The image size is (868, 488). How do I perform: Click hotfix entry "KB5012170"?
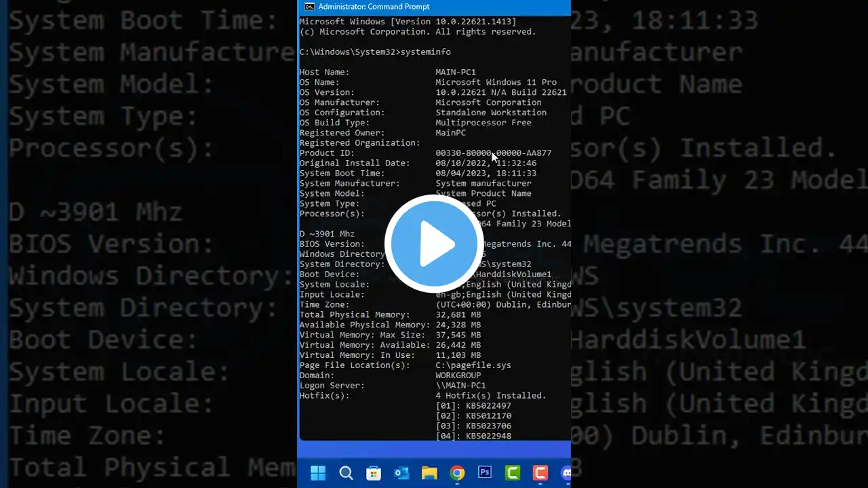(488, 416)
